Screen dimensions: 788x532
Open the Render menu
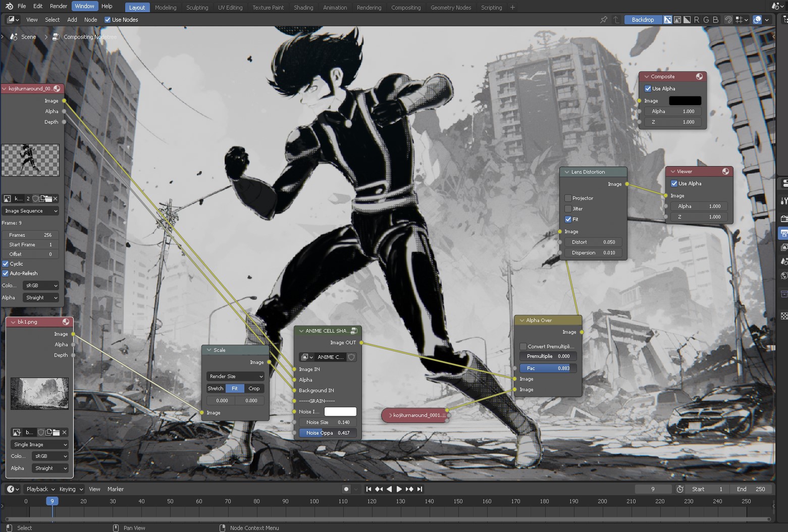click(59, 6)
